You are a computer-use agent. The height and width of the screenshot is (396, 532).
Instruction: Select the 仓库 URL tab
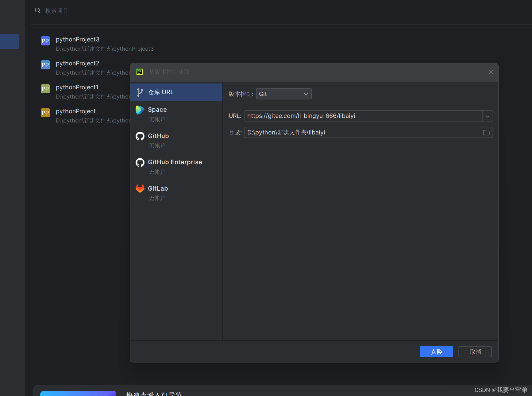point(176,92)
